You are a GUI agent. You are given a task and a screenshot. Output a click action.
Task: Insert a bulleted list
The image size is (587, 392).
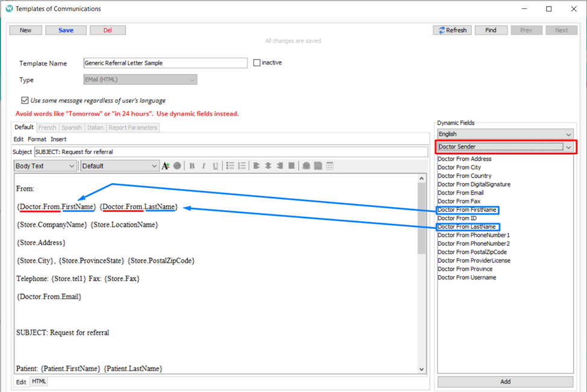tap(230, 166)
